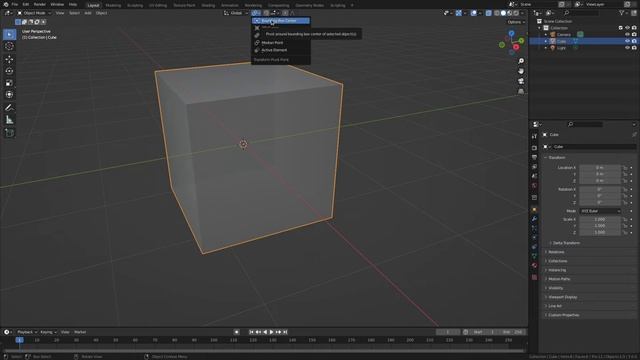Screen dimensions: 640x360
Task: Select the Scale tool
Action: pyautogui.click(x=9, y=83)
